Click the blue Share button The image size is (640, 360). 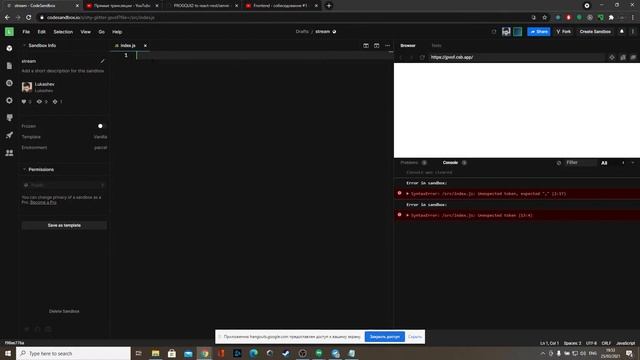coord(538,31)
